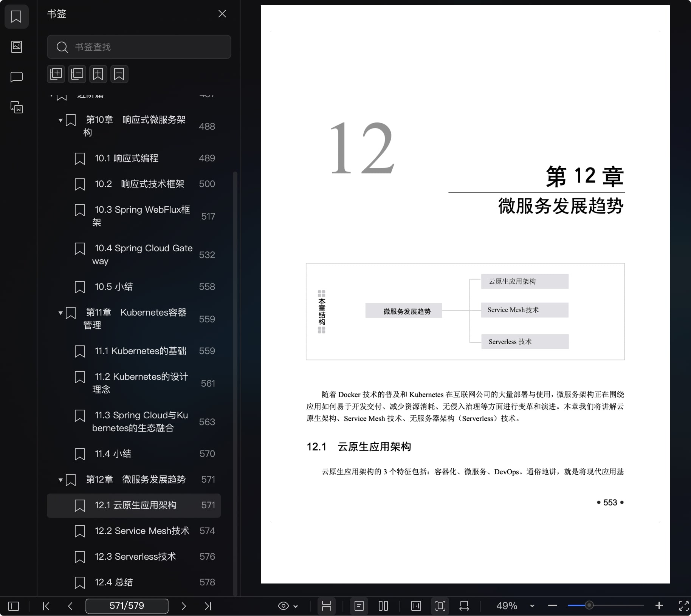Viewport: 691px width, 616px height.
Task: Select single page view icon
Action: 359,606
